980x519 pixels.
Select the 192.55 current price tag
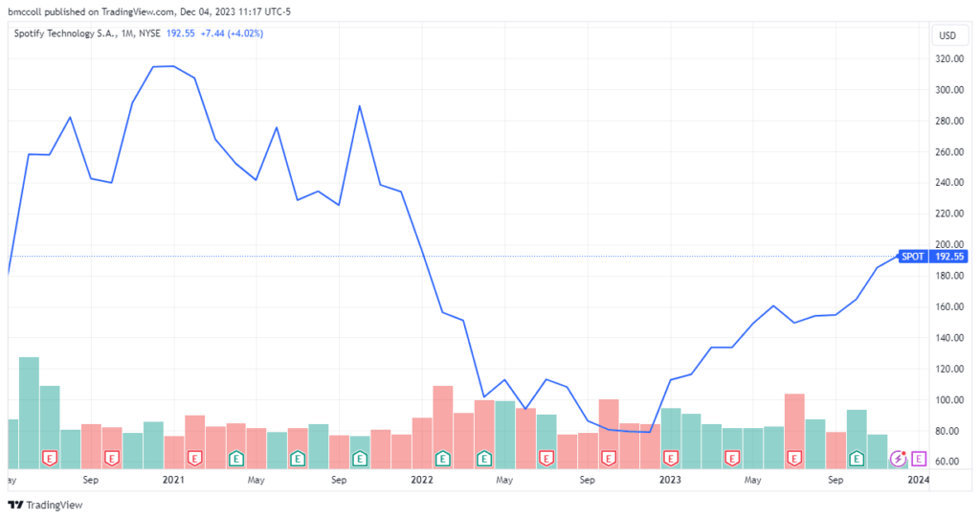(948, 257)
